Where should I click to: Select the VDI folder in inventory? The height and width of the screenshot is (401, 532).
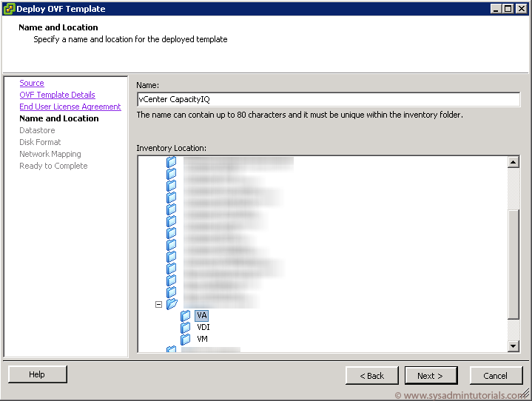pyautogui.click(x=203, y=327)
